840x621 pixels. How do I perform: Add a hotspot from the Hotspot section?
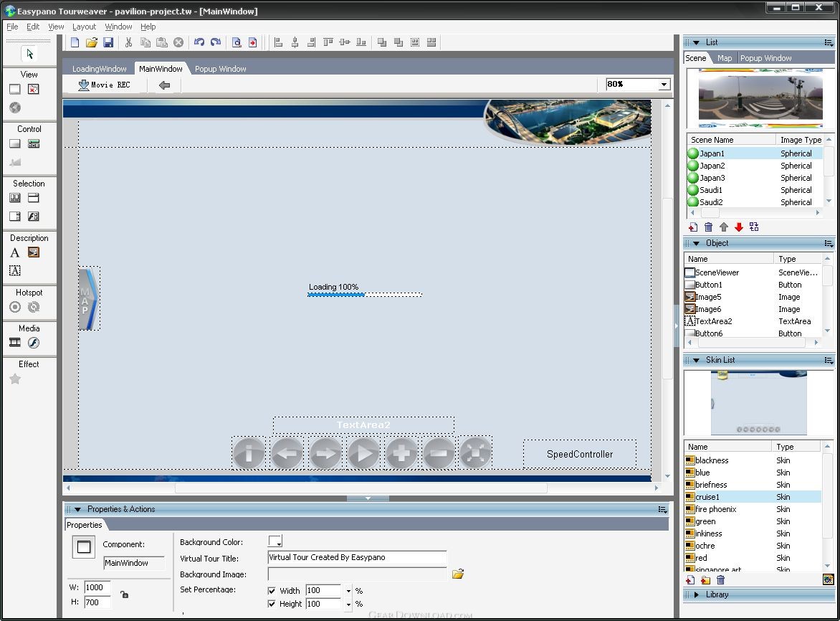pos(15,307)
